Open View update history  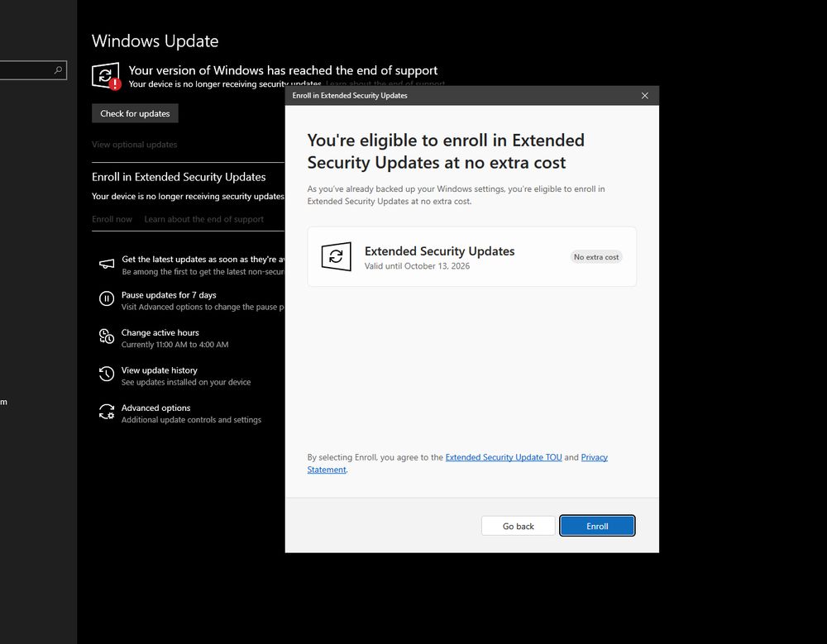[x=160, y=370]
